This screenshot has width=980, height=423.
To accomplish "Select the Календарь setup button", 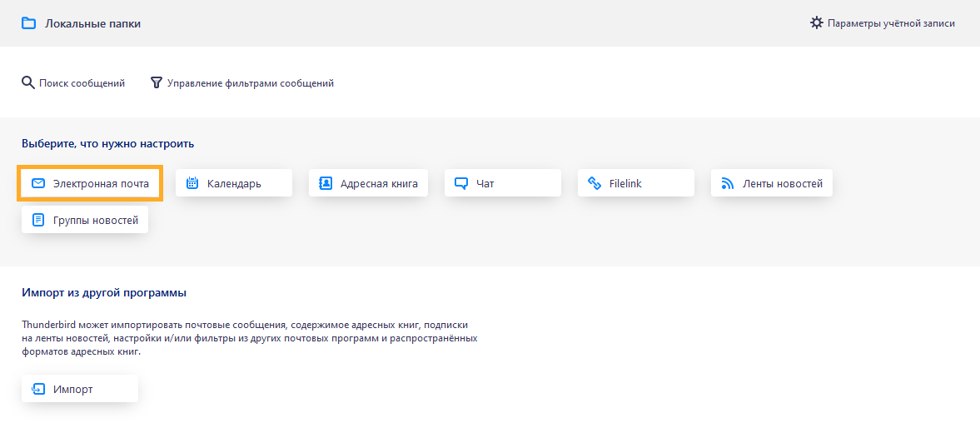I will pos(234,183).
